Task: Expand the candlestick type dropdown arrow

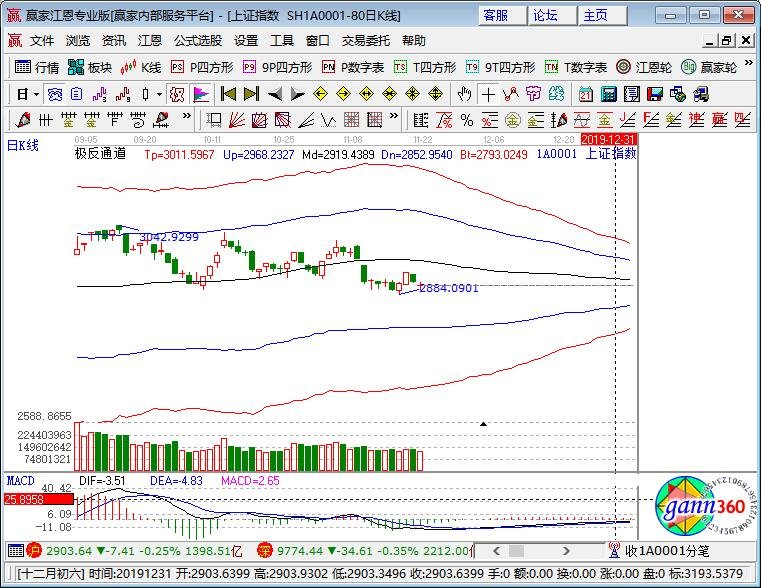Action: point(159,94)
